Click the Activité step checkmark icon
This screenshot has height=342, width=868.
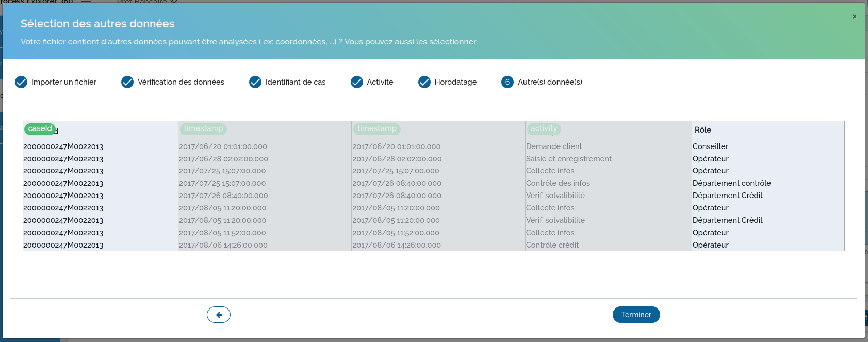point(357,82)
